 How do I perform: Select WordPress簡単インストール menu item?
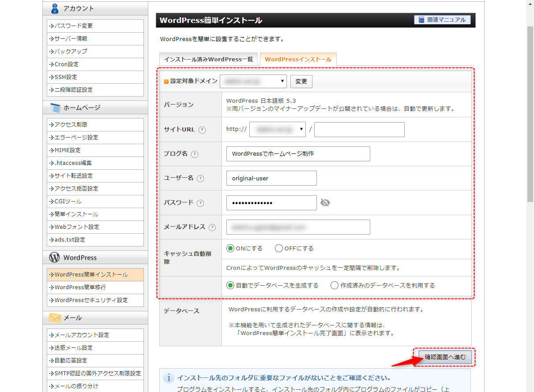tap(95, 275)
